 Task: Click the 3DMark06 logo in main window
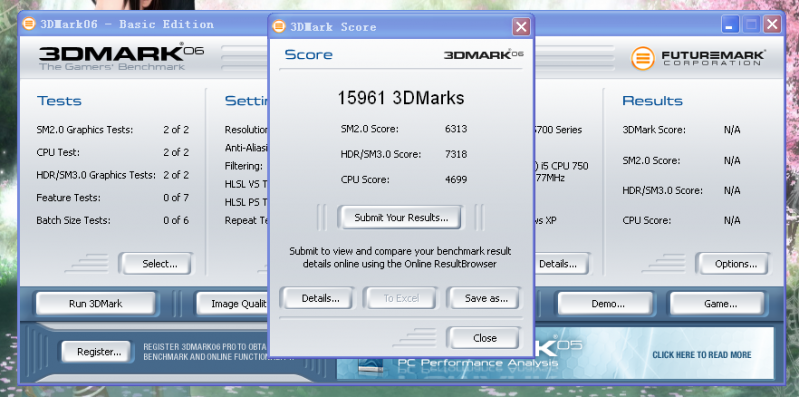121,58
